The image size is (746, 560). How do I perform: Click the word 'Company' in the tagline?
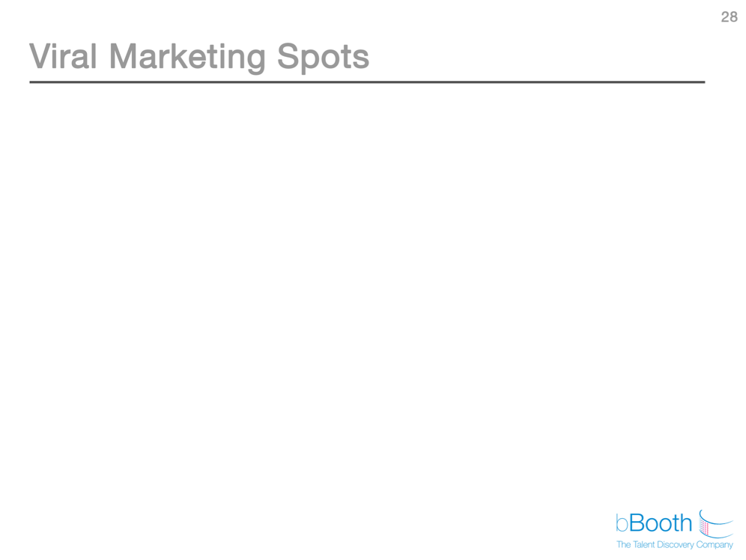point(715,545)
